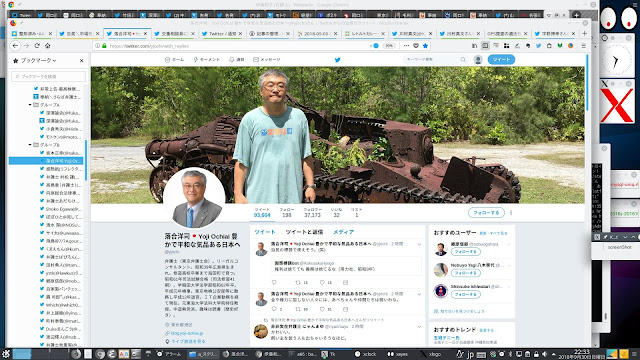Open the Firefox hamburger menu
Screen dimensions: 640x360
coord(584,46)
